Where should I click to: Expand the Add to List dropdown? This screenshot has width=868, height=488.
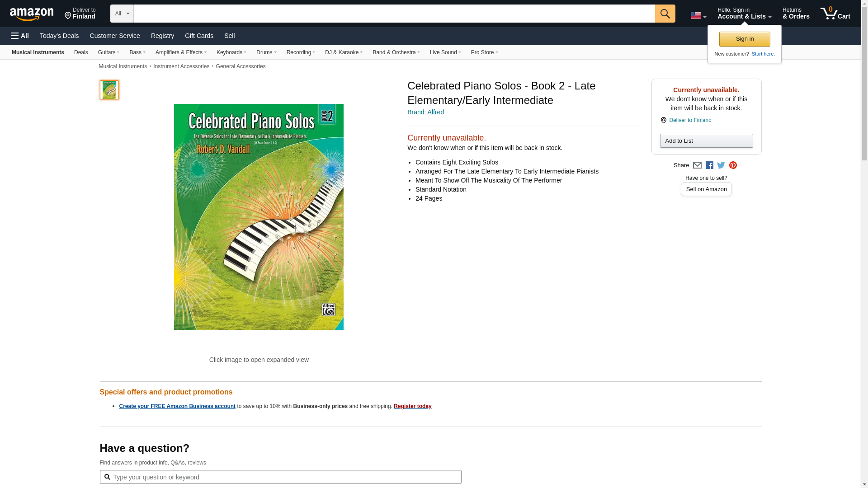click(706, 141)
